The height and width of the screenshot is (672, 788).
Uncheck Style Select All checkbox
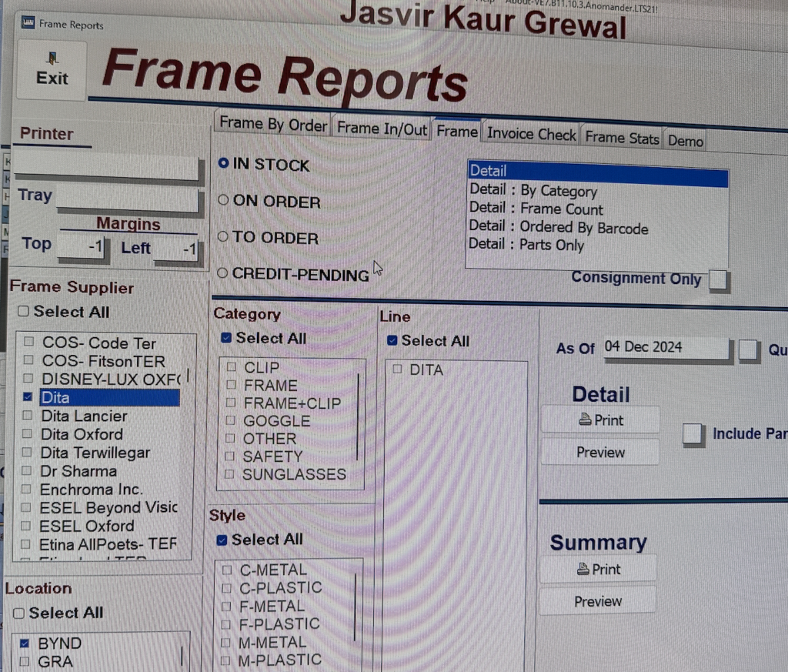[x=222, y=540]
